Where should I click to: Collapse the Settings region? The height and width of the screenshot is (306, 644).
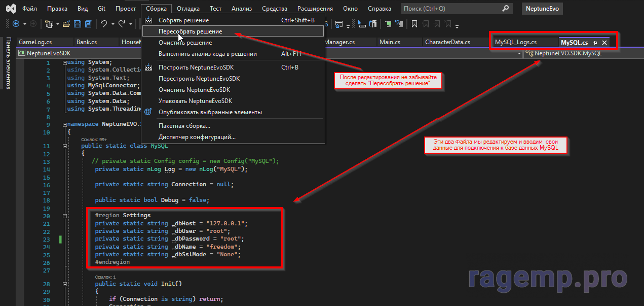pos(65,215)
